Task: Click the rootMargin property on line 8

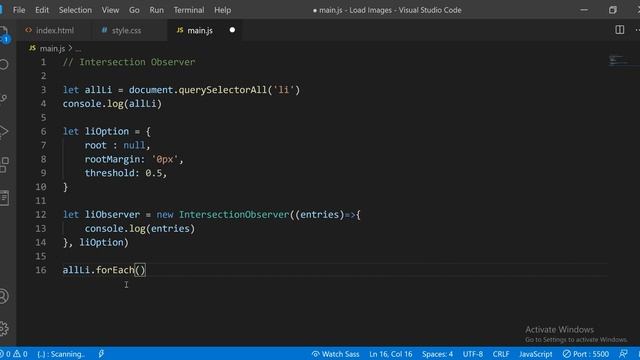Action: click(x=112, y=159)
